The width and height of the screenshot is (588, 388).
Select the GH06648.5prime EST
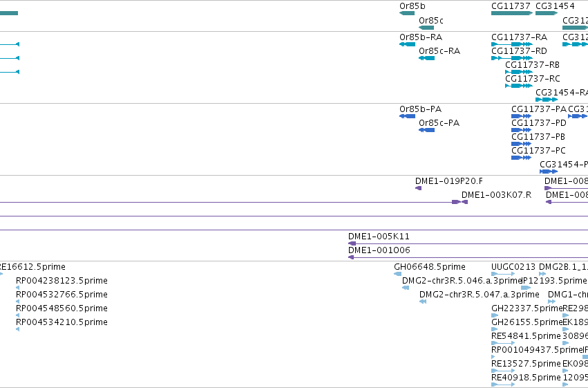pyautogui.click(x=397, y=274)
